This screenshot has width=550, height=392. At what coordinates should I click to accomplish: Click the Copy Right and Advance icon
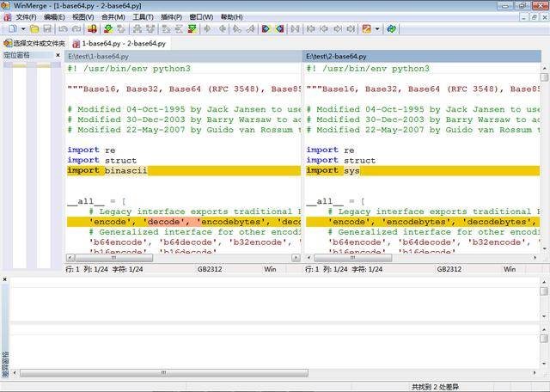point(237,28)
